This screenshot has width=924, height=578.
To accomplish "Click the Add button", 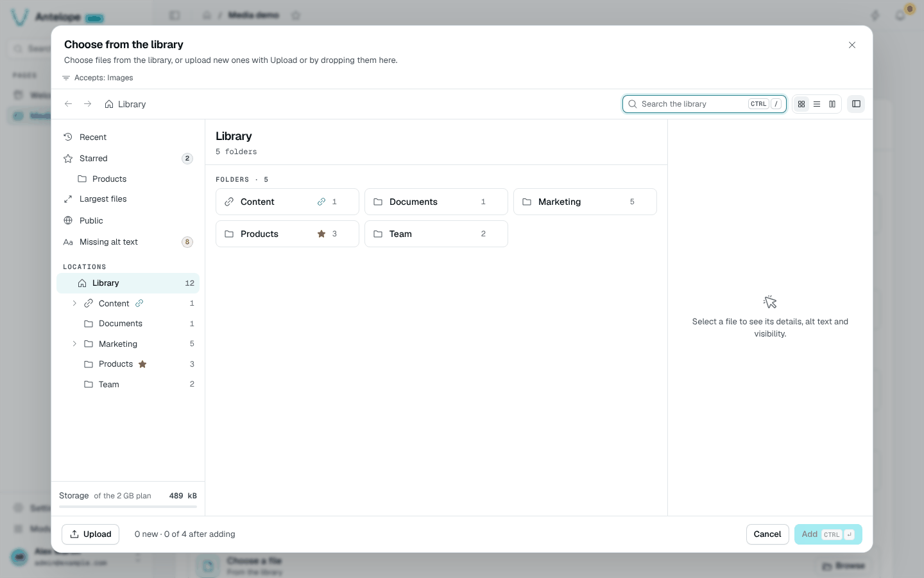I will 828,534.
